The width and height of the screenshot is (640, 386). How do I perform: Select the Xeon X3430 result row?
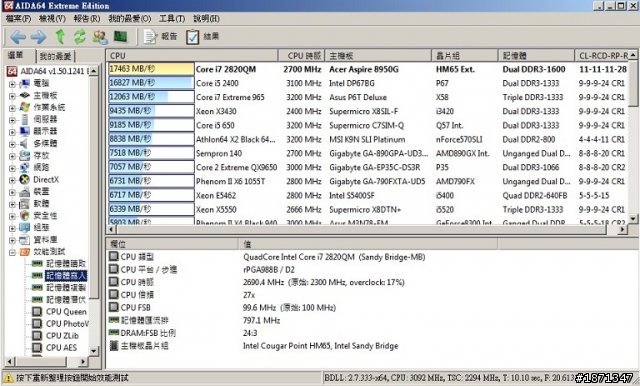coord(367,111)
